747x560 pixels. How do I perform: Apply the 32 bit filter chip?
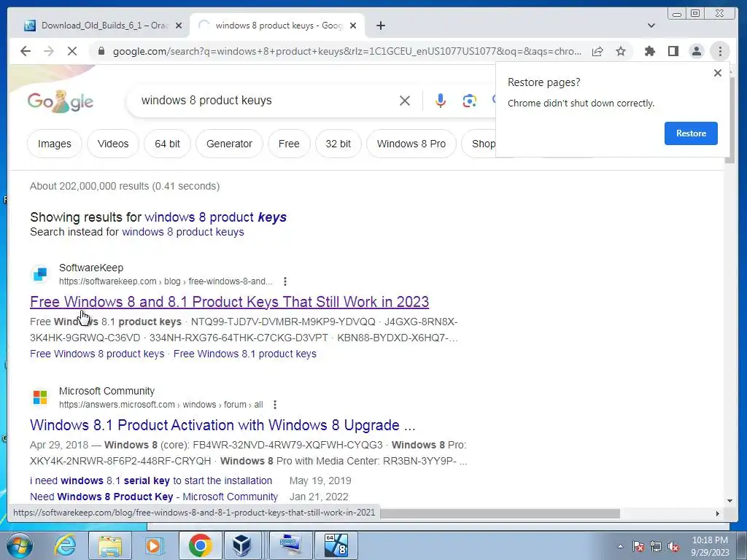click(338, 144)
